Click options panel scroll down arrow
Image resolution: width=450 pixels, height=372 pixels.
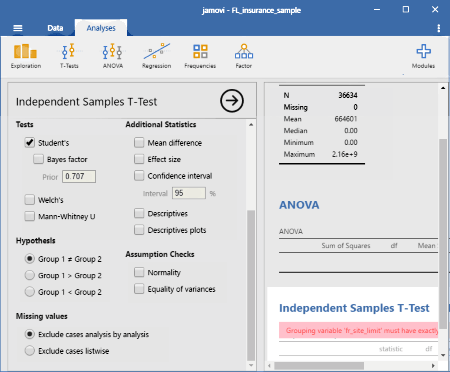pyautogui.click(x=251, y=365)
